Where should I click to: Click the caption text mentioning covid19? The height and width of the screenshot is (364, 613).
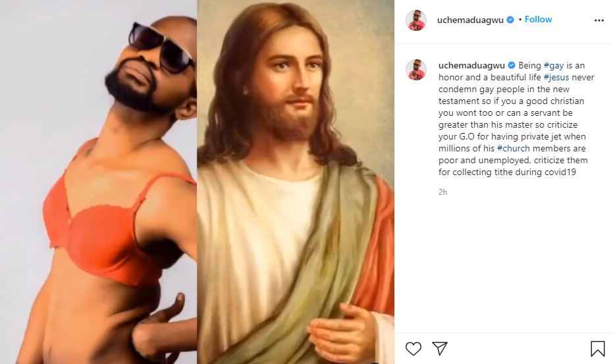(513, 172)
